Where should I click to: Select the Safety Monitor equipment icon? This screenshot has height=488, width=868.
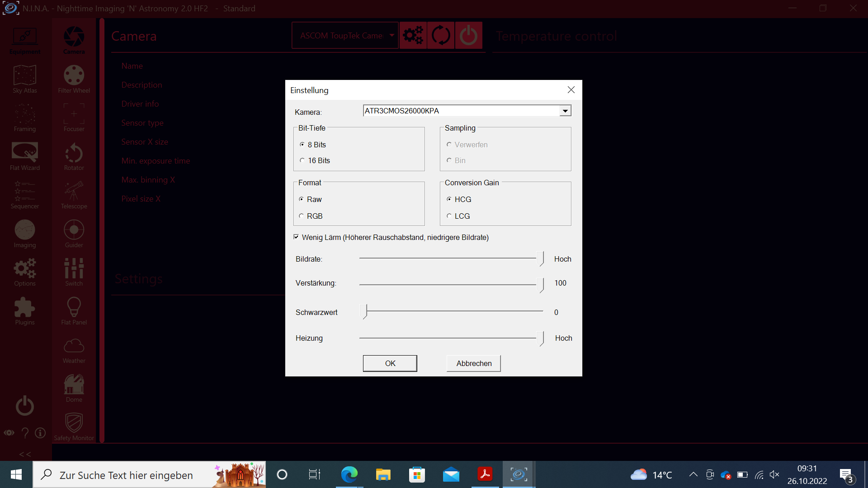point(74,427)
